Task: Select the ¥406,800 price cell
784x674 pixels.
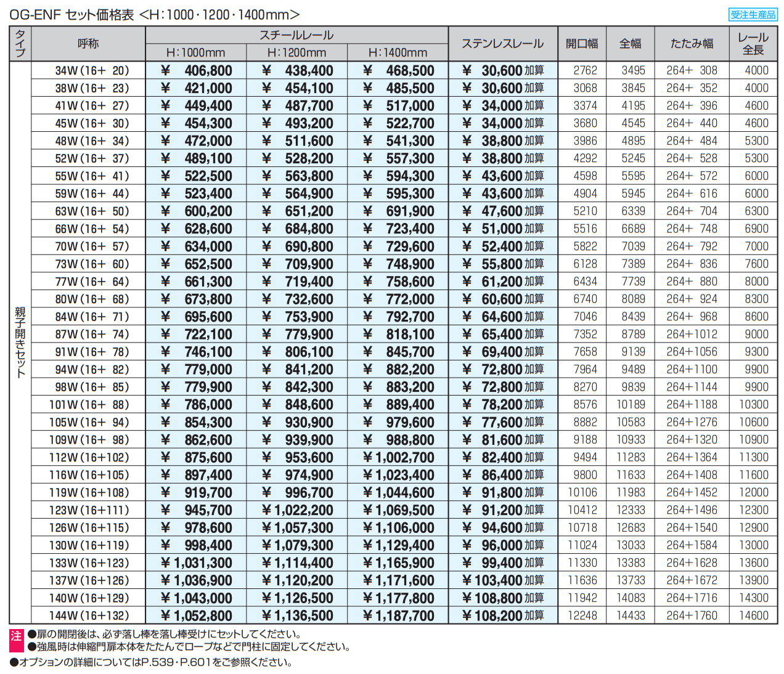Action: (196, 71)
